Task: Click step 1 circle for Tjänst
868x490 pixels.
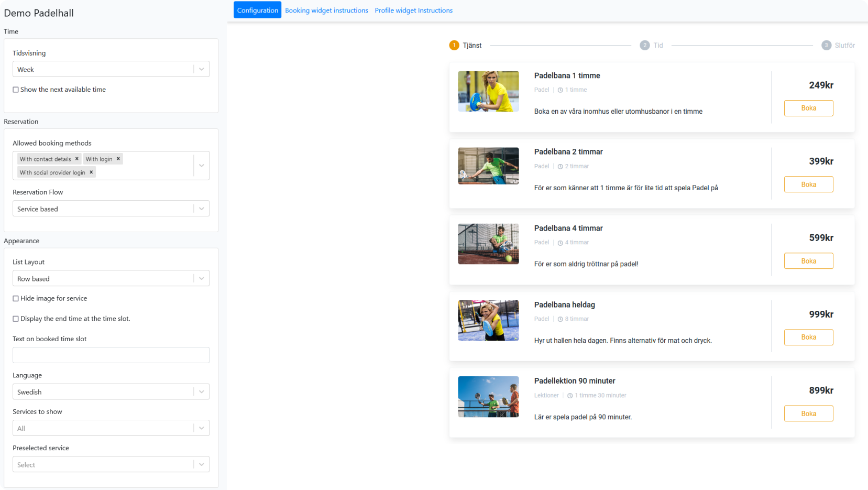Action: click(454, 46)
